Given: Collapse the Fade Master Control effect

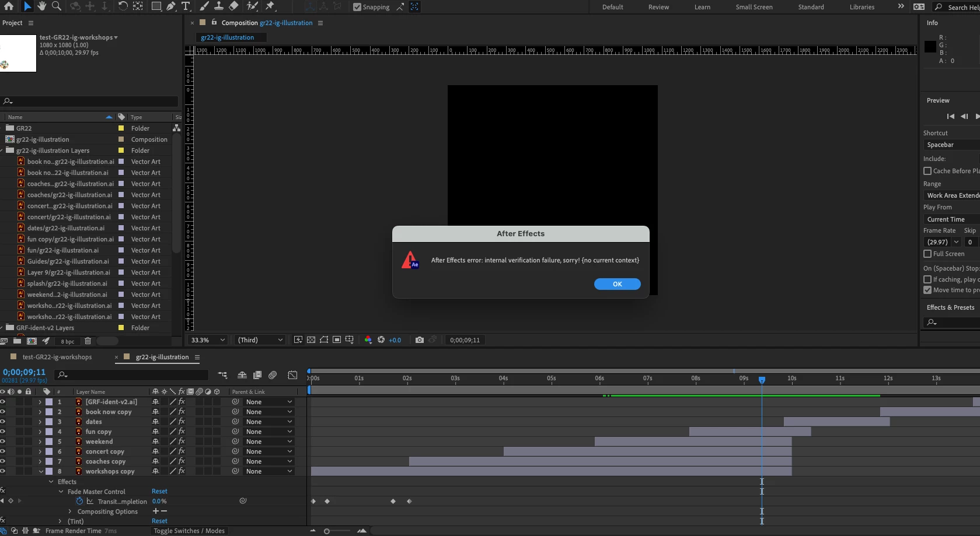Looking at the screenshot, I should 61,492.
